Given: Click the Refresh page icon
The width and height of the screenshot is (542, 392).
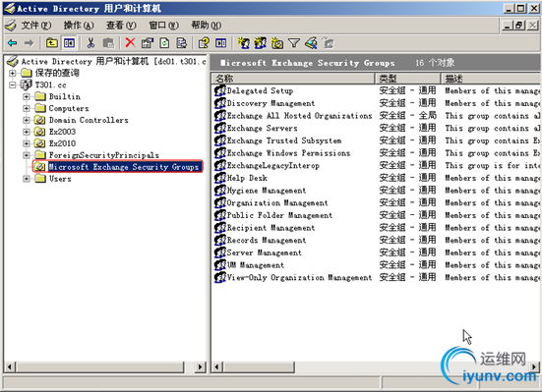Looking at the screenshot, I should tap(165, 43).
